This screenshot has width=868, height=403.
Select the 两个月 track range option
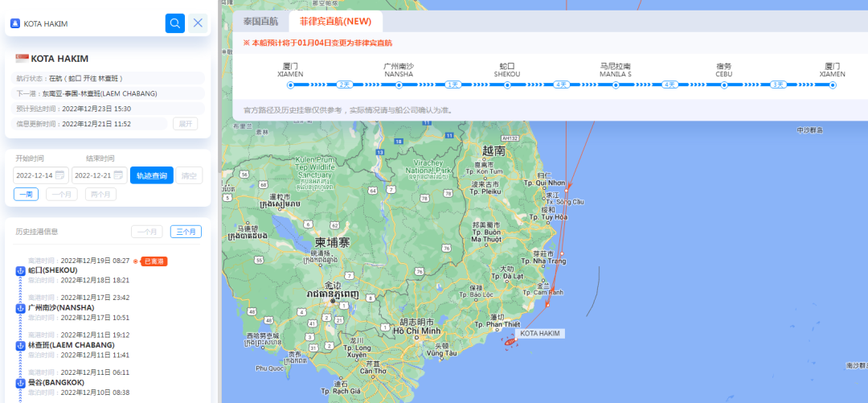[100, 194]
